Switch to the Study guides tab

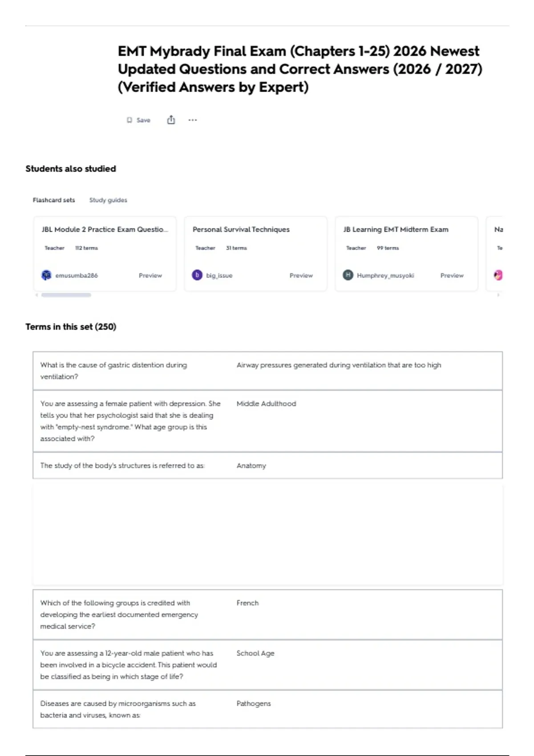[x=108, y=200]
